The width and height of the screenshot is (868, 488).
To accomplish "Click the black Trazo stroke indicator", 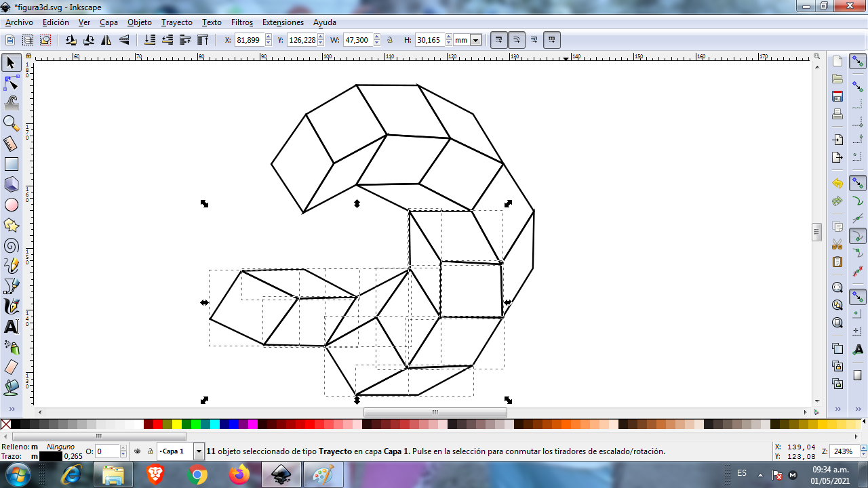I will pyautogui.click(x=50, y=456).
